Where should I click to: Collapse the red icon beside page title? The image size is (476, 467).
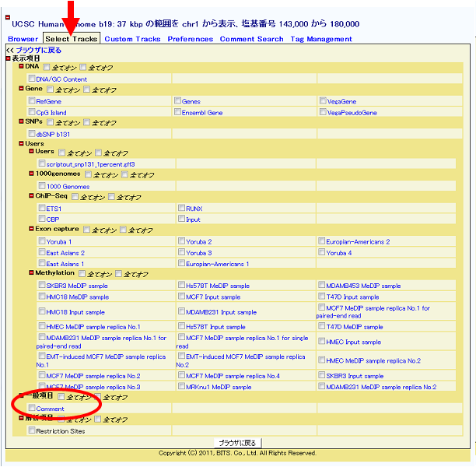8,17
